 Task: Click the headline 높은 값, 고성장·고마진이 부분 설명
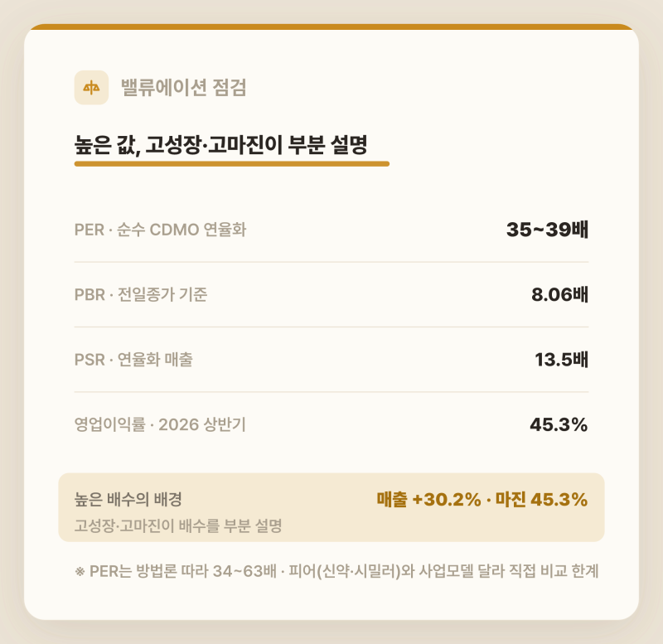click(220, 145)
